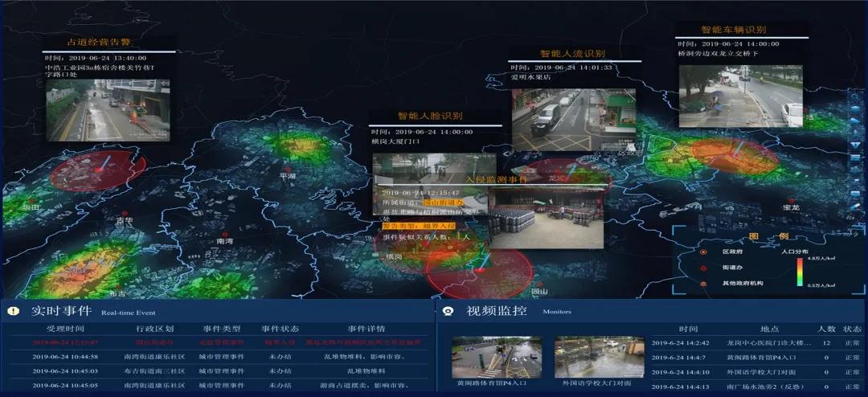Click the 人数 column header
This screenshot has height=397, width=868.
click(826, 329)
